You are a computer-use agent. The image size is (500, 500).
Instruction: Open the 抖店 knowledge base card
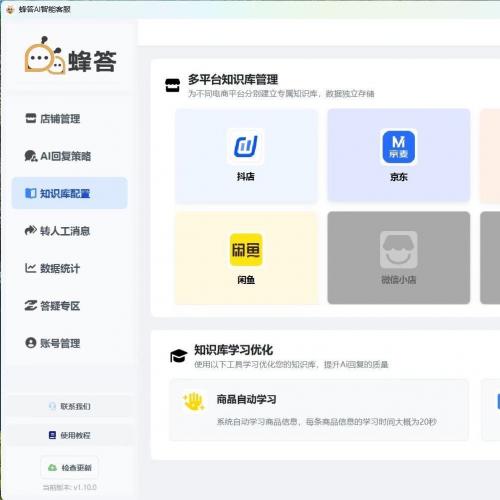point(246,156)
